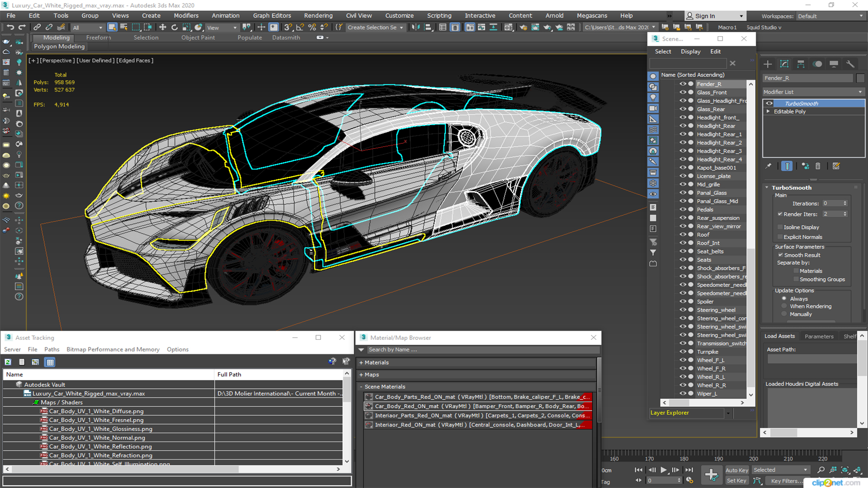Image resolution: width=868 pixels, height=488 pixels.
Task: Click Pin Stack icon below modifier stack
Action: click(x=769, y=166)
